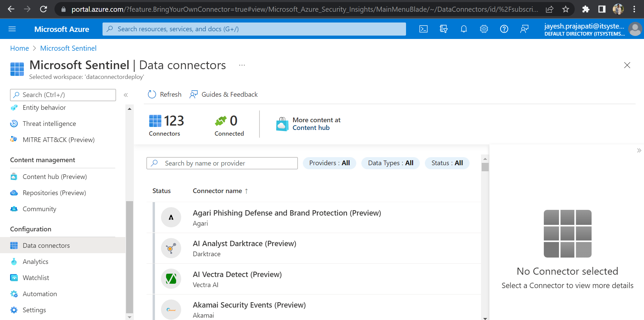The image size is (644, 320).
Task: Sort by Connector name column
Action: click(x=220, y=191)
